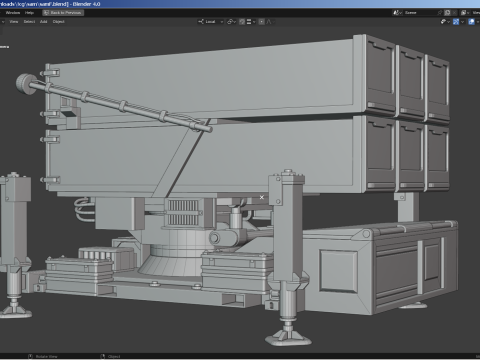Open the Help menu
Viewport: 480px width, 360px height.
pyautogui.click(x=29, y=13)
